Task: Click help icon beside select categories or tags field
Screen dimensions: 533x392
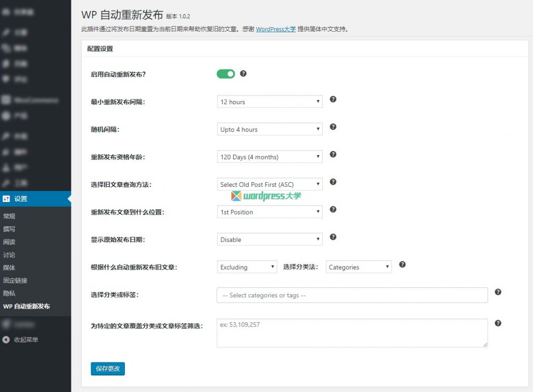Action: [498, 292]
